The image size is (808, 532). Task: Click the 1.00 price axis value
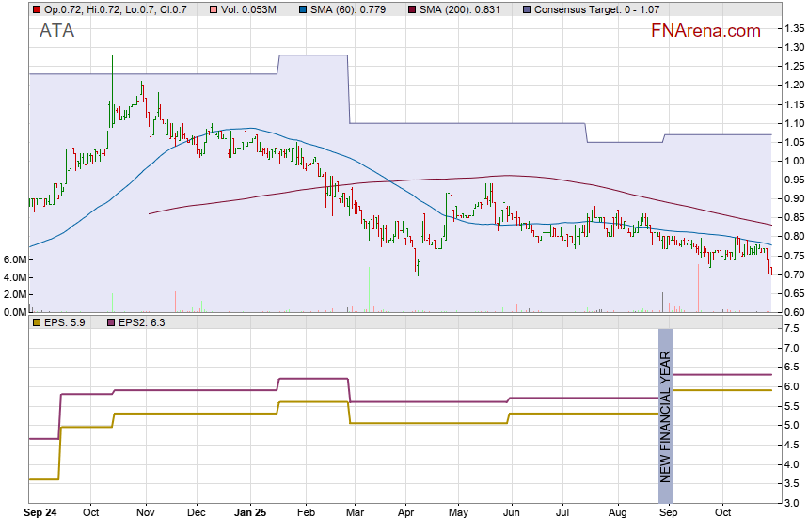click(x=794, y=161)
